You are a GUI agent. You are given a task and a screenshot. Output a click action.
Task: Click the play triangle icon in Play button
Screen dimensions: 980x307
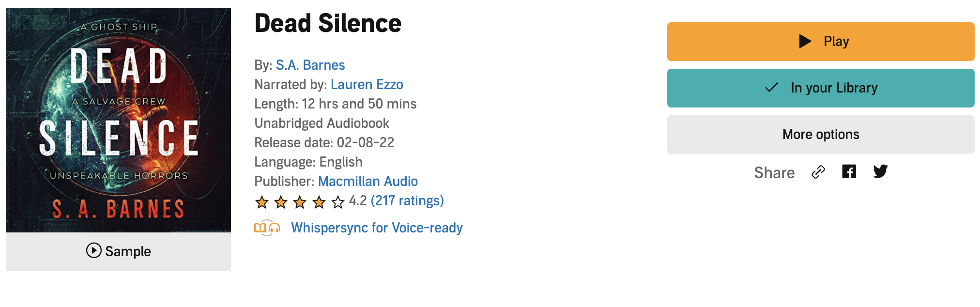(x=805, y=41)
